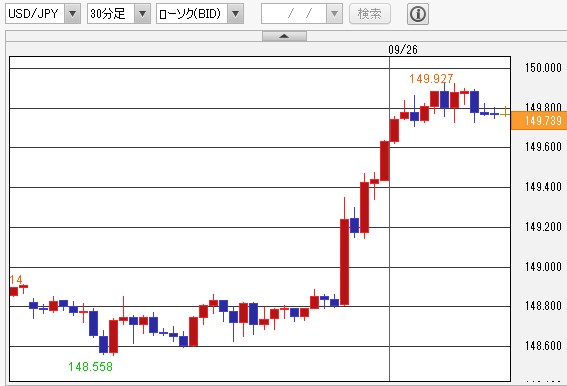This screenshot has height=386, width=567.
Task: Collapse the top panel with up arrow
Action: pyautogui.click(x=284, y=36)
